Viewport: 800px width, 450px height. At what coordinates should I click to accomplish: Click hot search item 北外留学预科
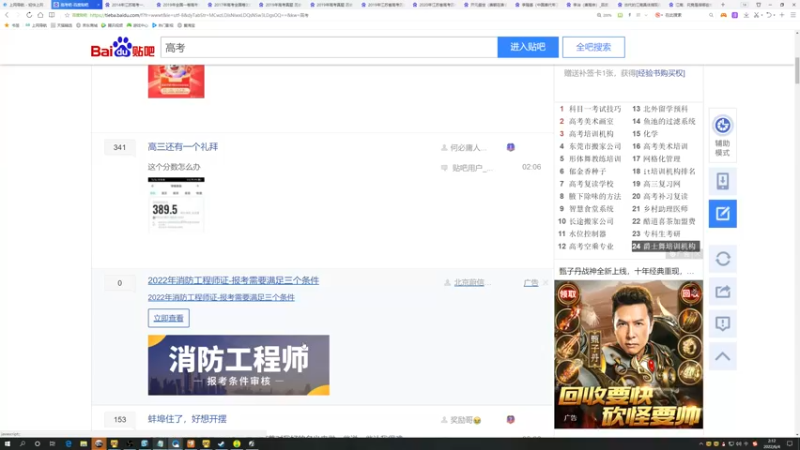tap(666, 109)
